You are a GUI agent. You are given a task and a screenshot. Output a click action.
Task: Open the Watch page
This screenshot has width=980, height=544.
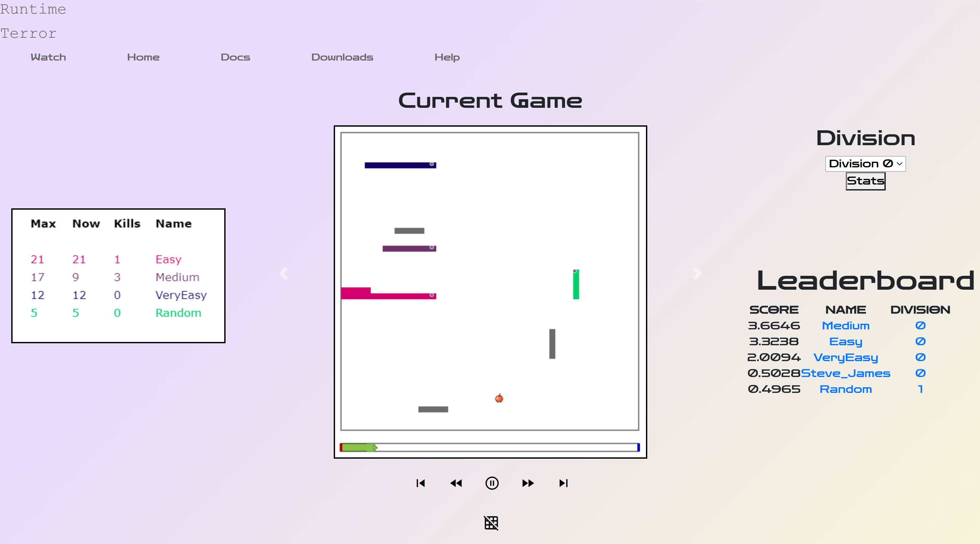(x=48, y=57)
